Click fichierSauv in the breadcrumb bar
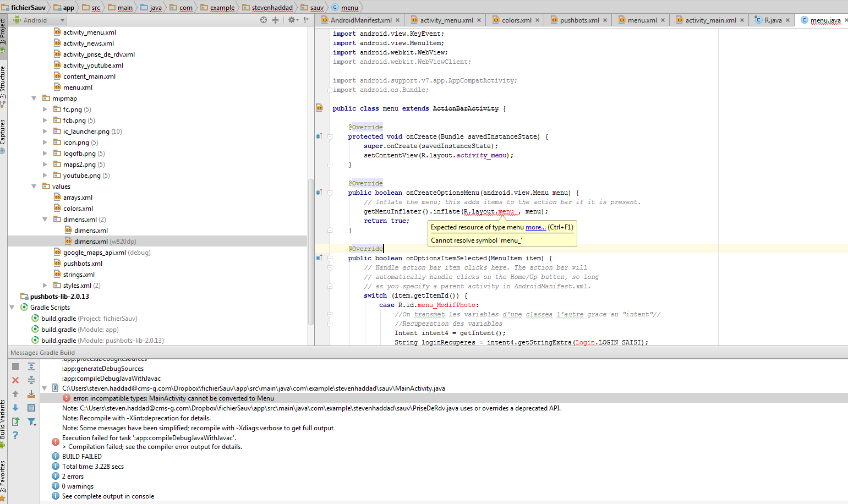The image size is (848, 504). [x=25, y=8]
